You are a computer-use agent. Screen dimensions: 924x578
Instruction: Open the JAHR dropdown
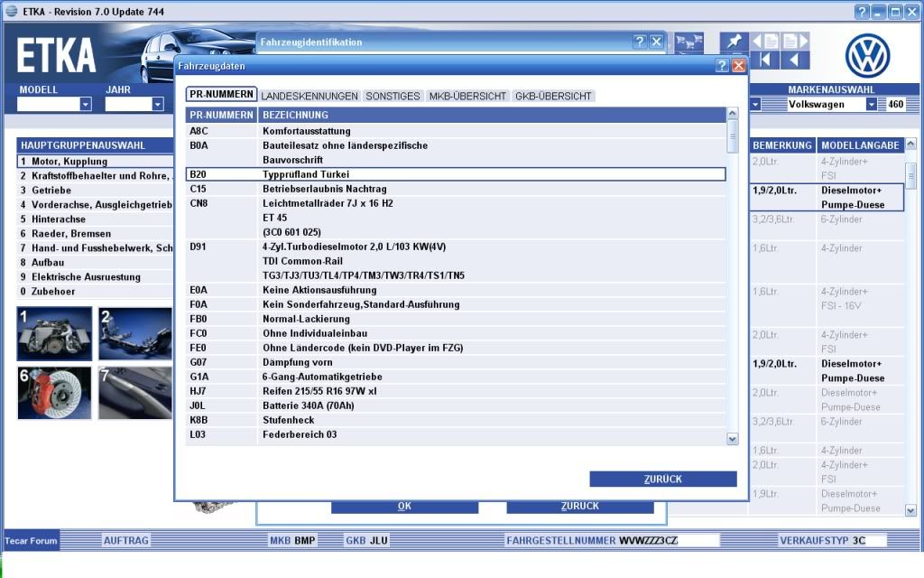[157, 105]
